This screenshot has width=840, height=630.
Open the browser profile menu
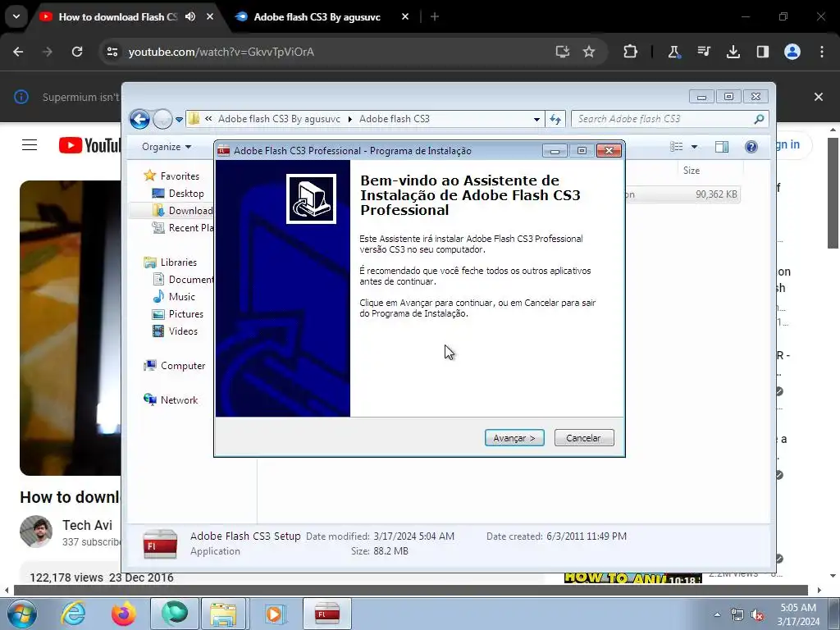click(x=792, y=52)
